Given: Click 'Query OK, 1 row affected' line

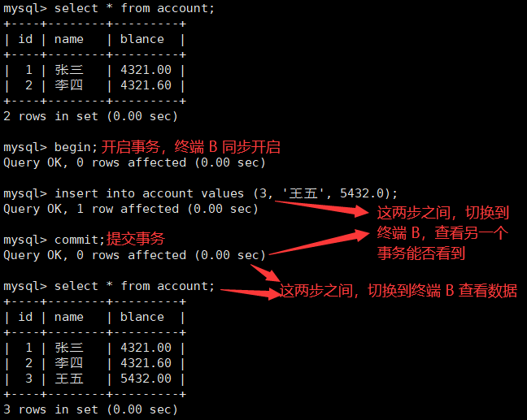Looking at the screenshot, I should [x=131, y=209].
